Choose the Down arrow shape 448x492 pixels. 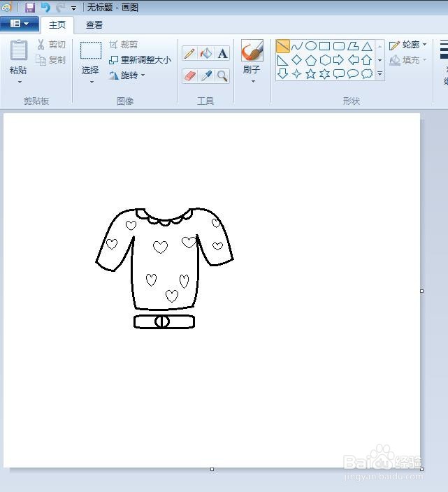coord(282,74)
